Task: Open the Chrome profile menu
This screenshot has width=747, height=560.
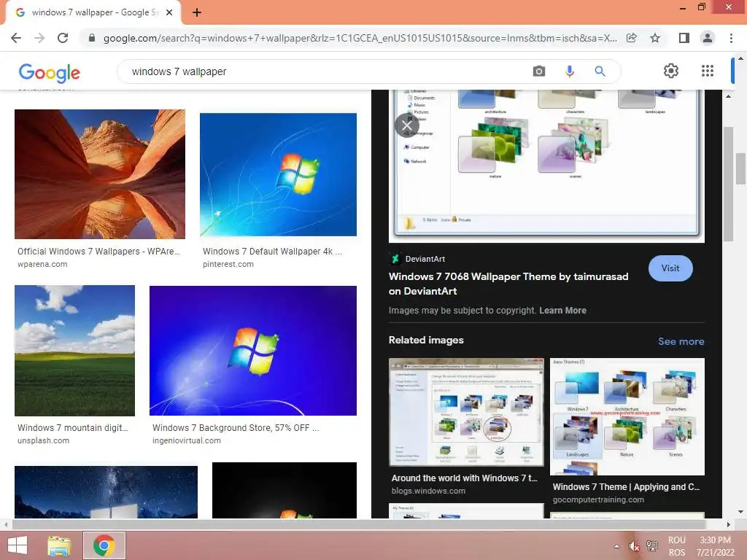Action: pos(708,38)
